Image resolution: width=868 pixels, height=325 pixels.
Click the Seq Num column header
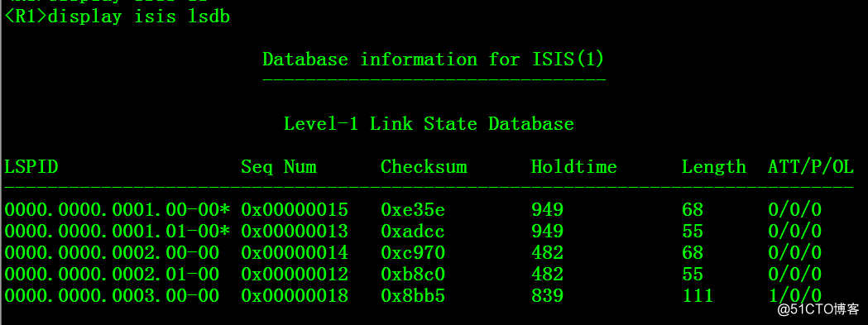pyautogui.click(x=279, y=167)
